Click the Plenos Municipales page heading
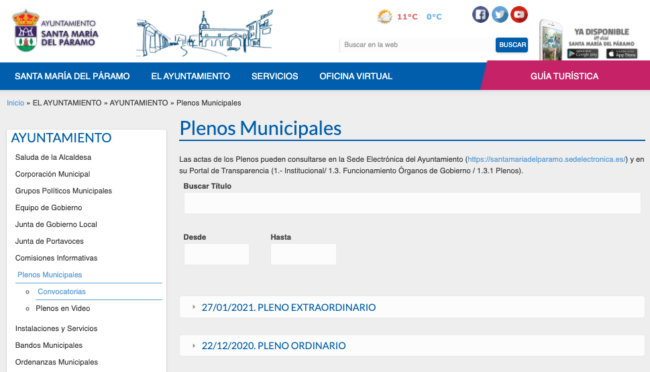 tap(260, 128)
